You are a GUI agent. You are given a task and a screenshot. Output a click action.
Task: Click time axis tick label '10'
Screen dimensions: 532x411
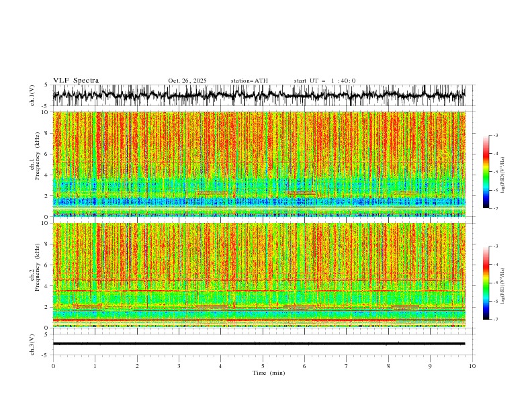point(472,366)
